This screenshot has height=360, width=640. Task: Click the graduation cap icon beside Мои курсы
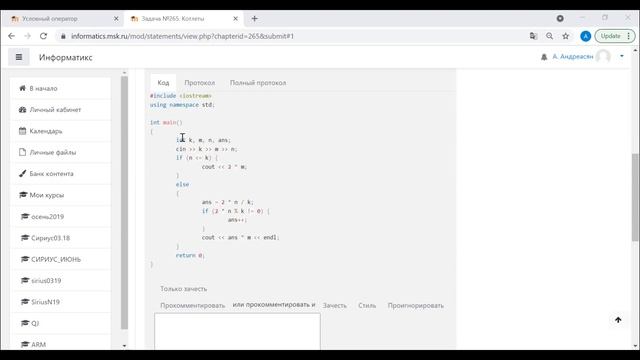point(23,194)
